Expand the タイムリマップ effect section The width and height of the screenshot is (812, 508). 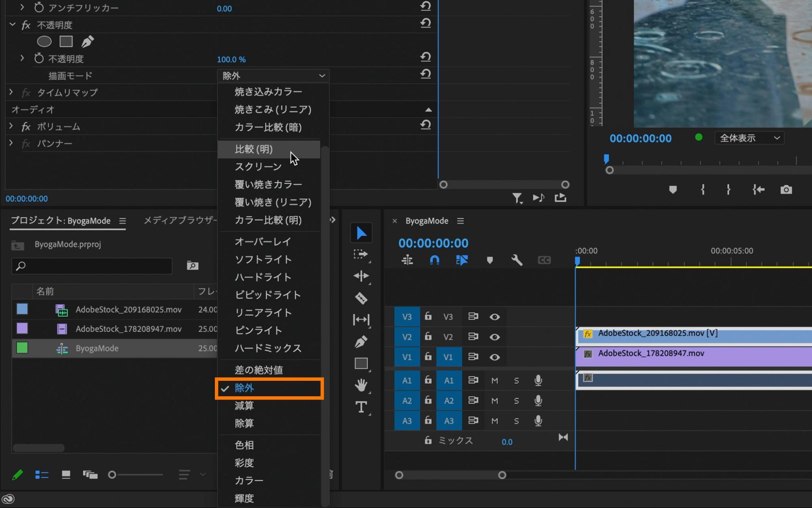tap(11, 93)
